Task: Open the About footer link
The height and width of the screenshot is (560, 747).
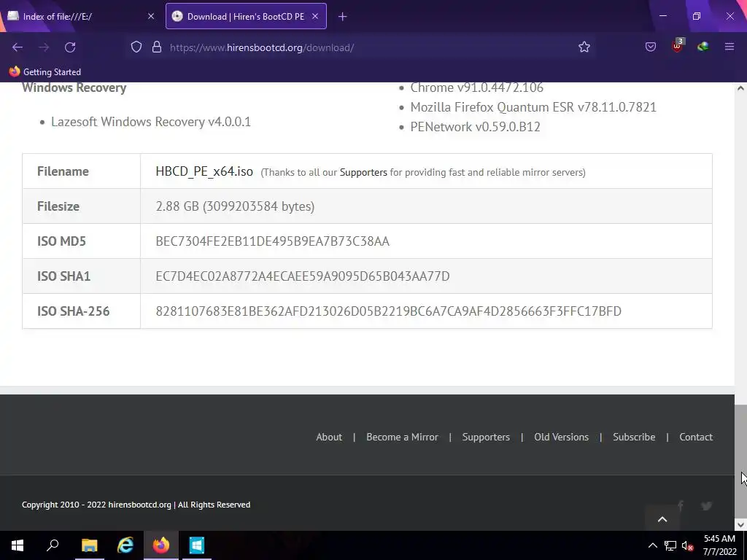Action: click(x=329, y=437)
